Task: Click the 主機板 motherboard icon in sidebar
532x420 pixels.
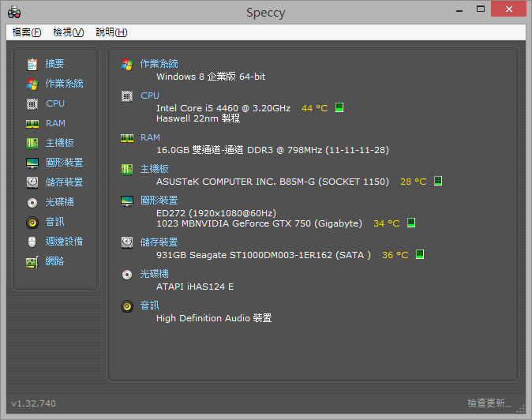Action: click(32, 143)
